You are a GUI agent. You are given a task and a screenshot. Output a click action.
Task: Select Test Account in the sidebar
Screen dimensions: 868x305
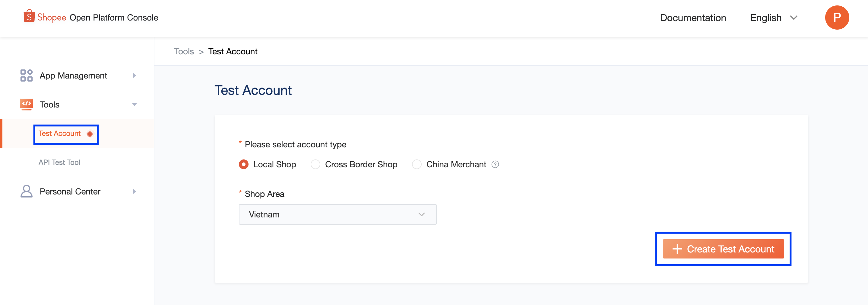[59, 133]
